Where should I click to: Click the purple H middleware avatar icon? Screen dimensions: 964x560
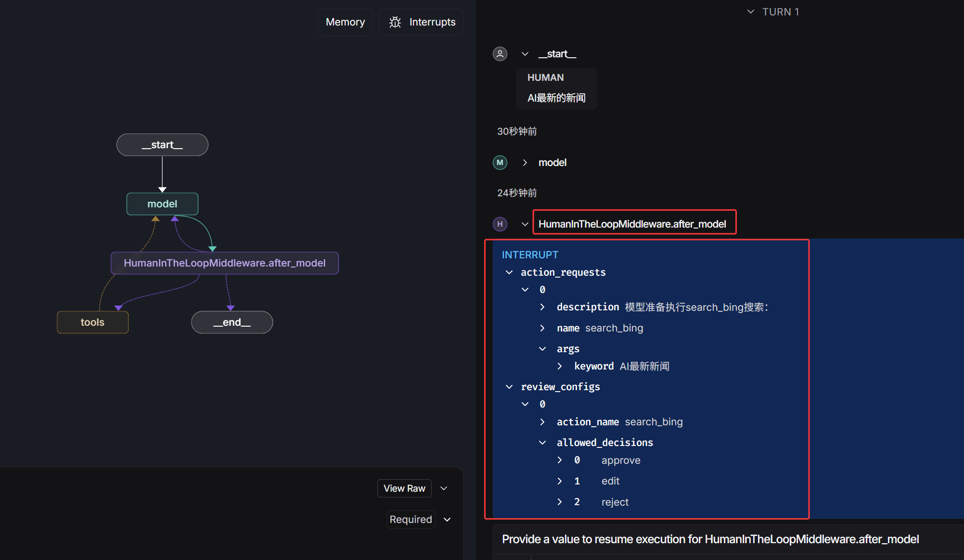coord(500,224)
